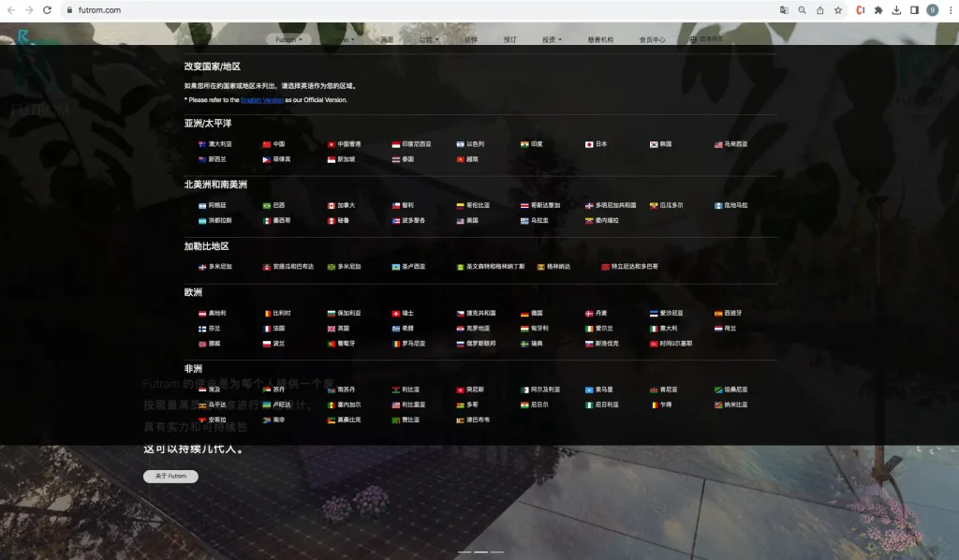959x560 pixels.
Task: Select the Canada flag icon
Action: click(x=332, y=205)
